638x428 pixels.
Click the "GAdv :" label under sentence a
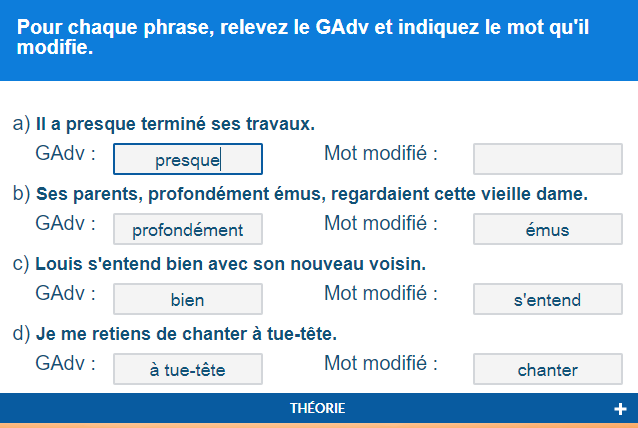click(x=65, y=154)
